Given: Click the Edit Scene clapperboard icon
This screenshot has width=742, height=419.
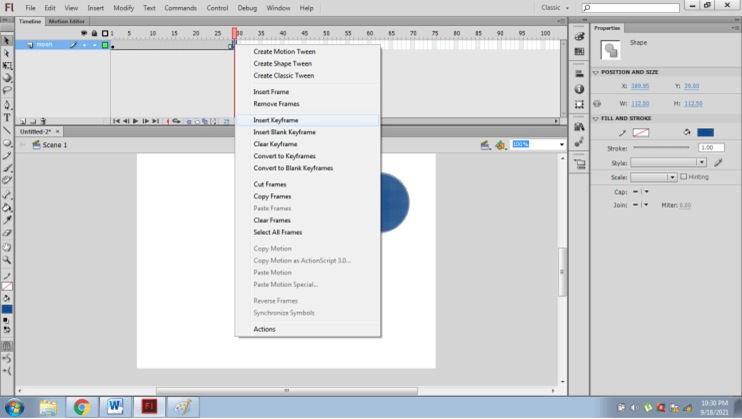Looking at the screenshot, I should pos(485,145).
